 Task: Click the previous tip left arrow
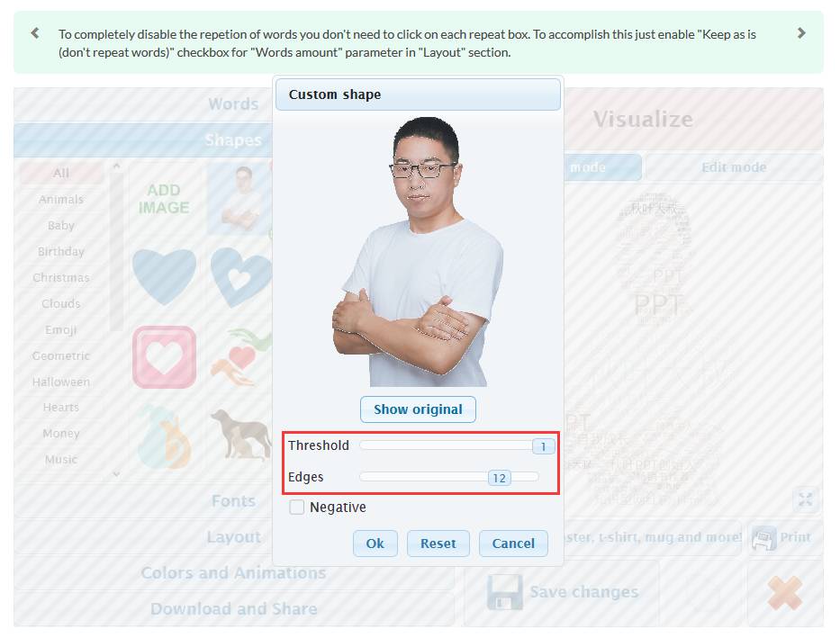[35, 33]
